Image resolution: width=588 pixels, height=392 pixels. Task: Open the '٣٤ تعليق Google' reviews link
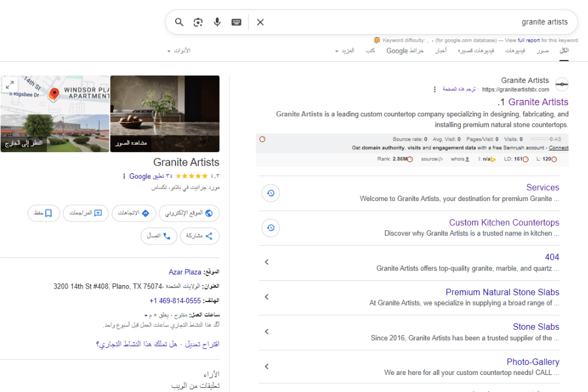pyautogui.click(x=151, y=176)
